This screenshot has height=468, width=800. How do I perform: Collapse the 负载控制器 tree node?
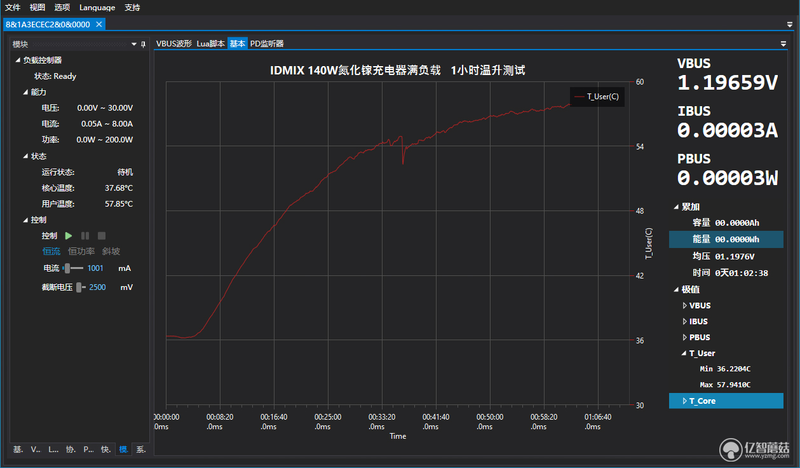(x=18, y=60)
